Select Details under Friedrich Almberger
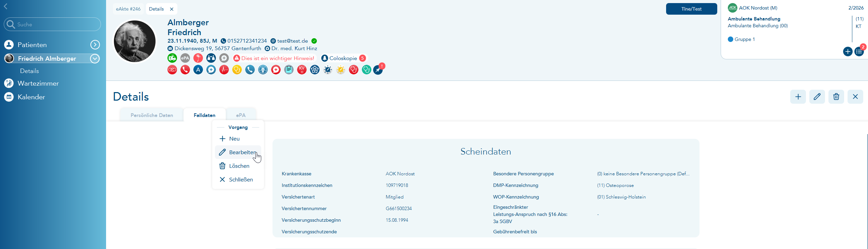The height and width of the screenshot is (249, 868). [x=29, y=71]
